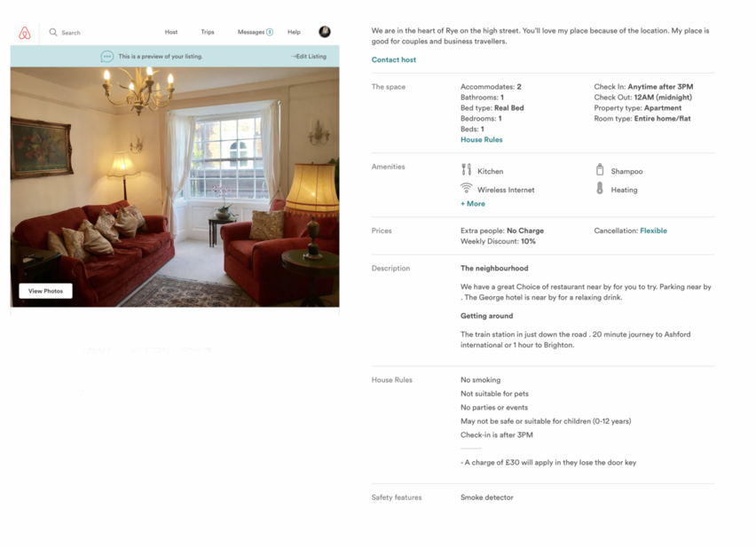Click the chat bubble preview icon
This screenshot has height=547, width=756.
(x=107, y=57)
